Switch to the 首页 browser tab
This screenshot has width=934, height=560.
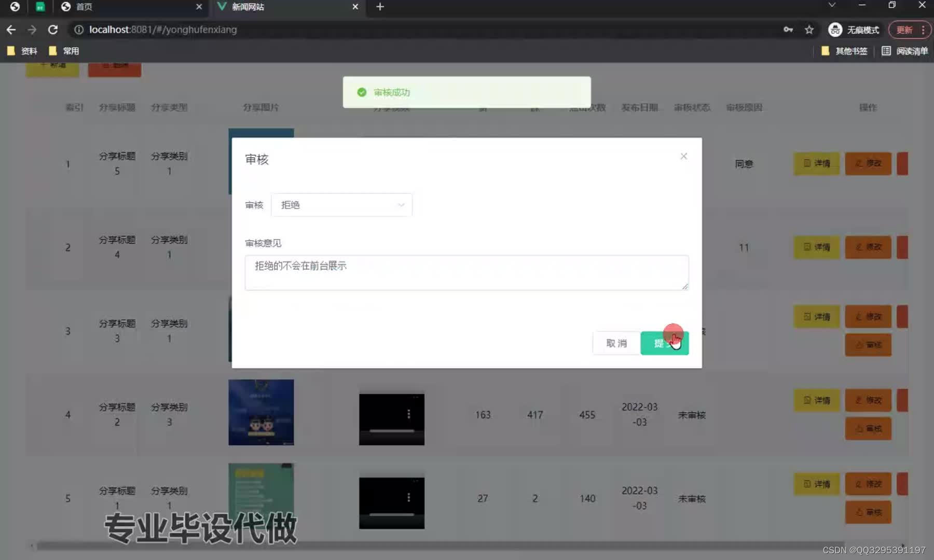tap(130, 7)
